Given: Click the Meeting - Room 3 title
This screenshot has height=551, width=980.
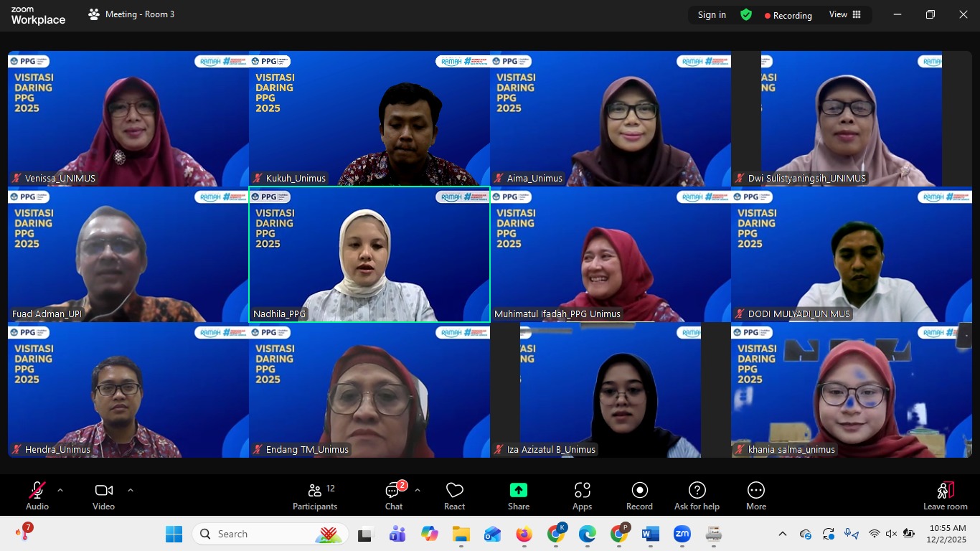Looking at the screenshot, I should point(141,14).
